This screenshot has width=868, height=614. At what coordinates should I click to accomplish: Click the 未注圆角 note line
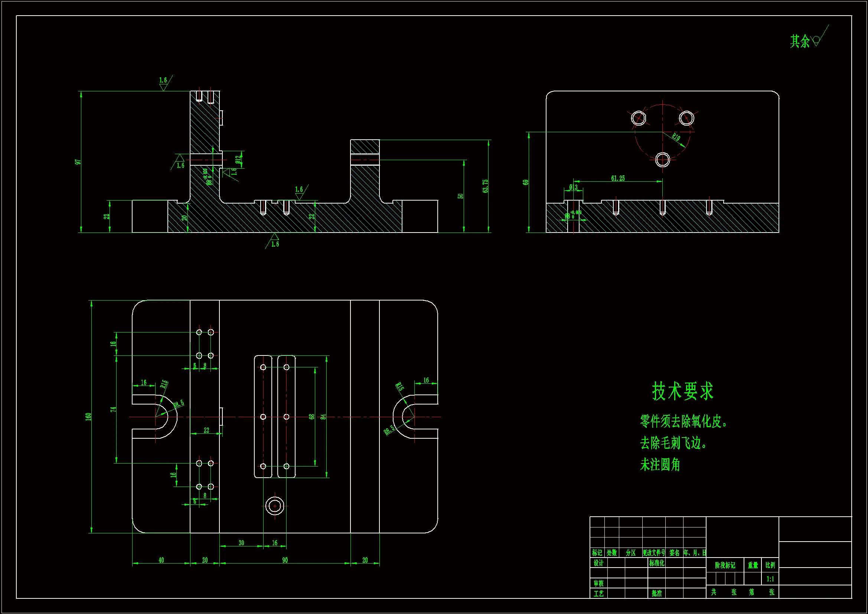660,465
